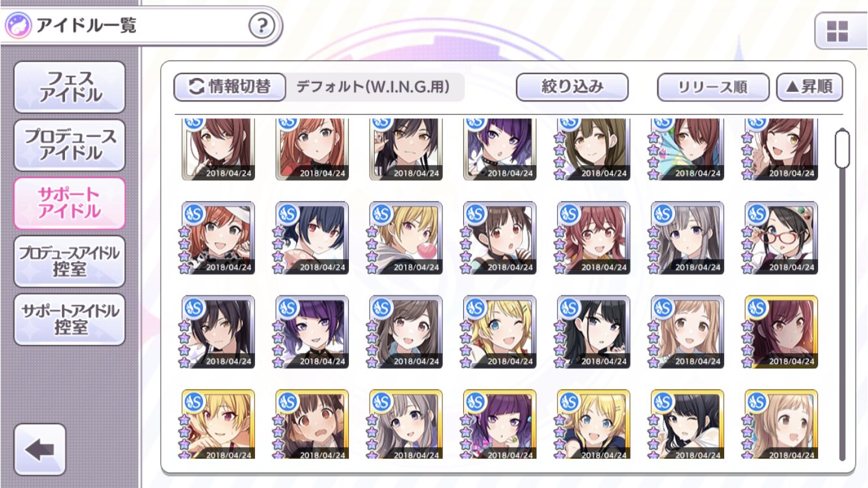Open プロデュースアイドル控室 waiting room

click(70, 262)
